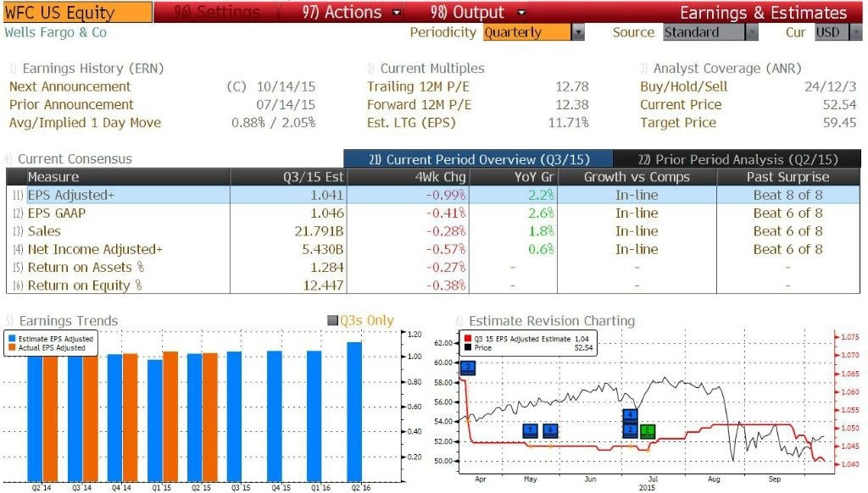868x493 pixels.
Task: Click the Earnings & Estimates title
Action: [x=764, y=13]
